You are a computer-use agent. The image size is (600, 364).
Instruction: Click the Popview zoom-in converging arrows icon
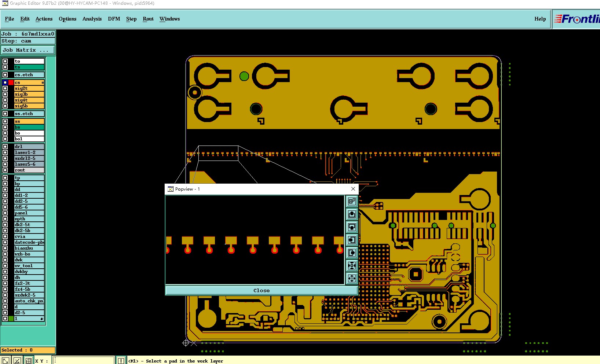[352, 265]
